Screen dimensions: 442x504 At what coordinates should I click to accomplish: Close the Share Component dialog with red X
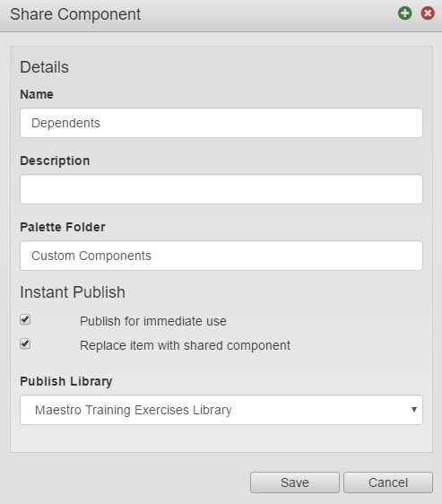coord(428,13)
